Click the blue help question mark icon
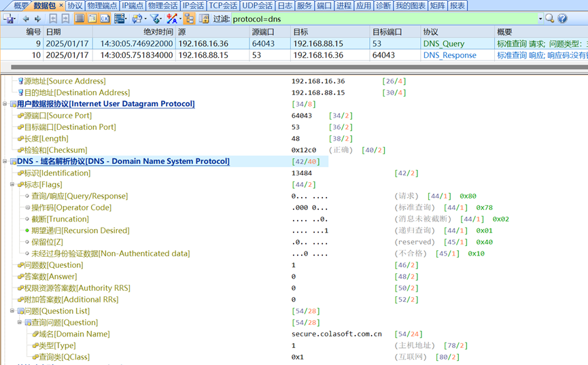Viewport: 588px width, 365px height. 562,19
